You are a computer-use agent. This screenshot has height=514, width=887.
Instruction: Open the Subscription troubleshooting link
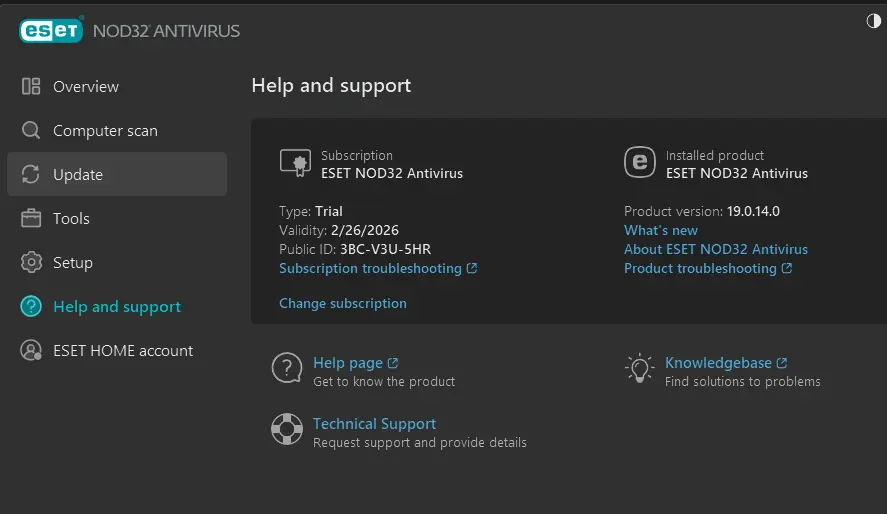coord(378,269)
